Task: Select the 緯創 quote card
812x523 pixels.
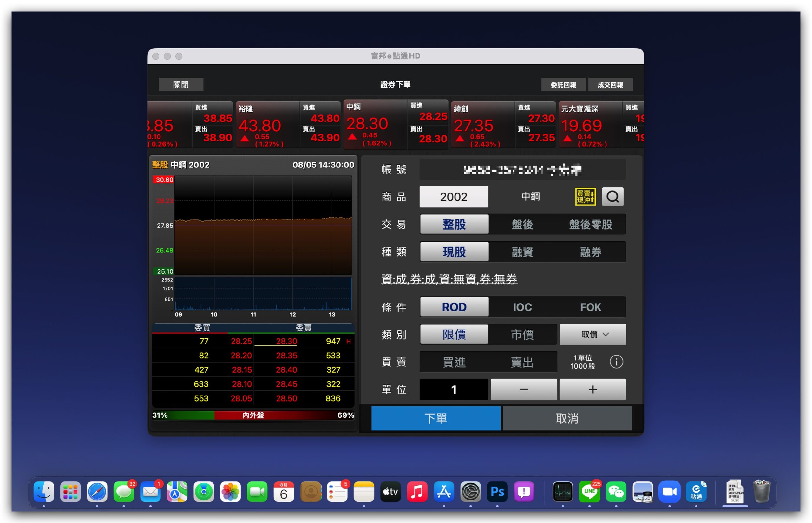Action: 503,125
